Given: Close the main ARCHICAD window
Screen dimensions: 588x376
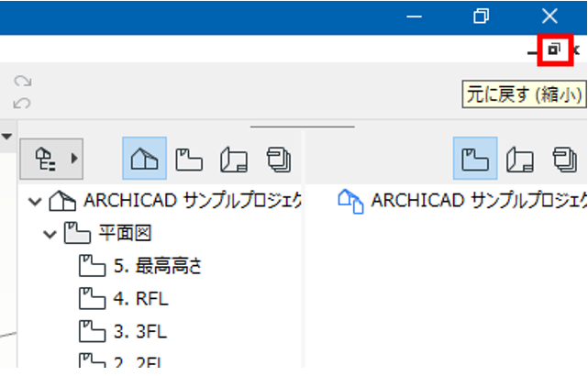Looking at the screenshot, I should (x=549, y=17).
